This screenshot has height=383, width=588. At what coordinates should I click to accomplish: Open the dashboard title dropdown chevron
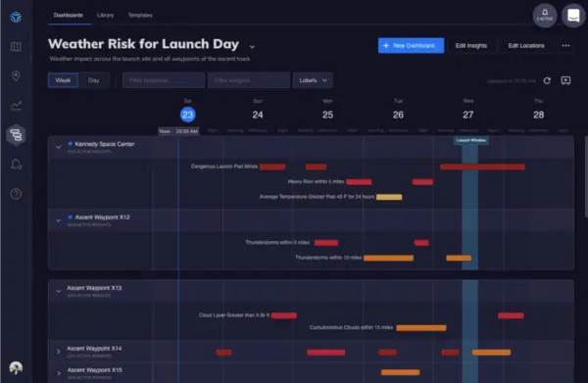(x=252, y=46)
